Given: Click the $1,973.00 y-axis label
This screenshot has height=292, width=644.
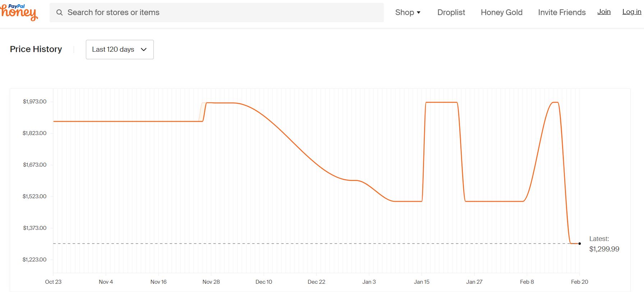Looking at the screenshot, I should click(x=34, y=102).
